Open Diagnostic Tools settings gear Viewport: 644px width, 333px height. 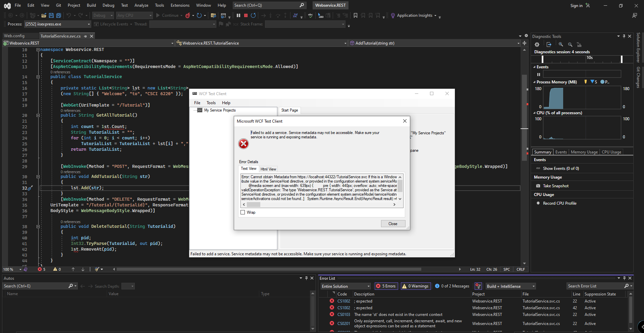[537, 45]
